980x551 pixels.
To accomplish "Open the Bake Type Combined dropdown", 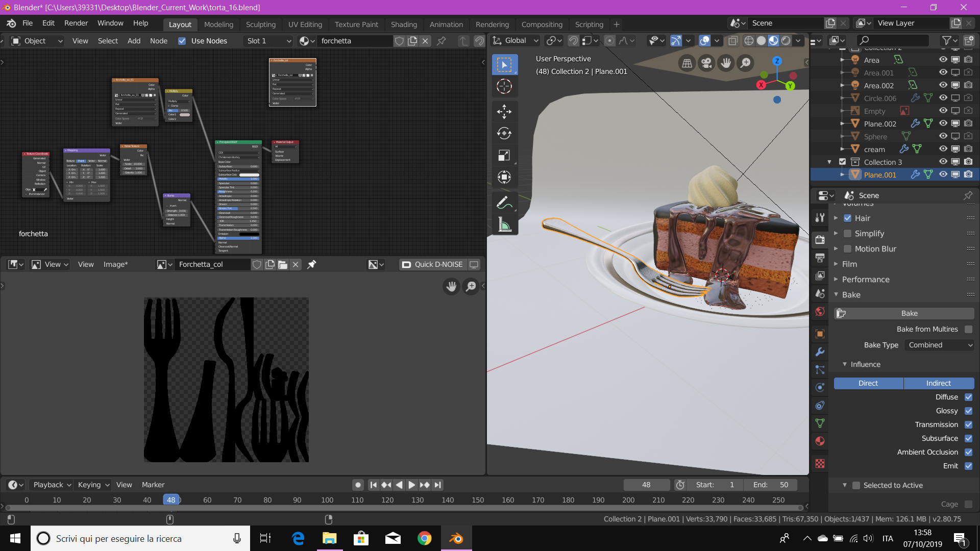I will pos(940,345).
